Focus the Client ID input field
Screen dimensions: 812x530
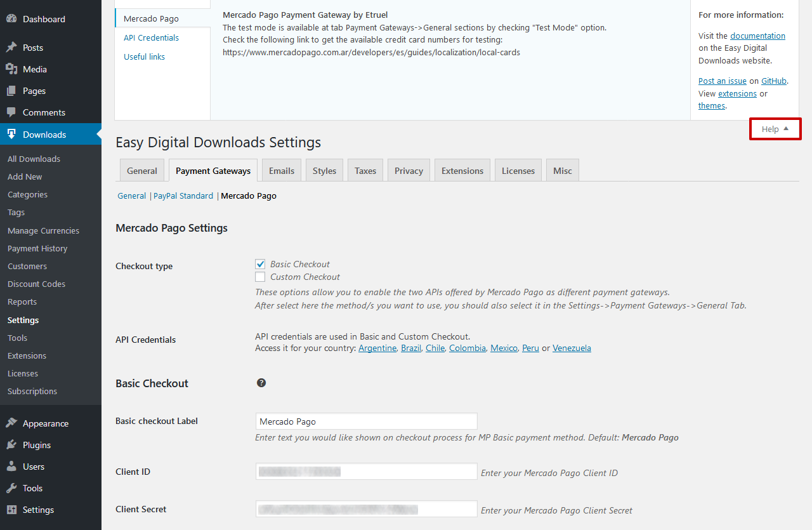[366, 472]
